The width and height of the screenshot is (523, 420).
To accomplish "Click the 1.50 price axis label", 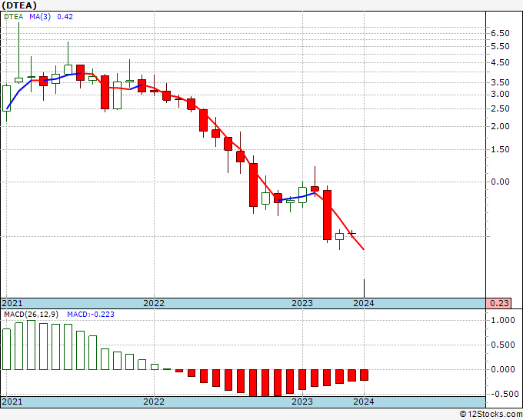I will [500, 149].
